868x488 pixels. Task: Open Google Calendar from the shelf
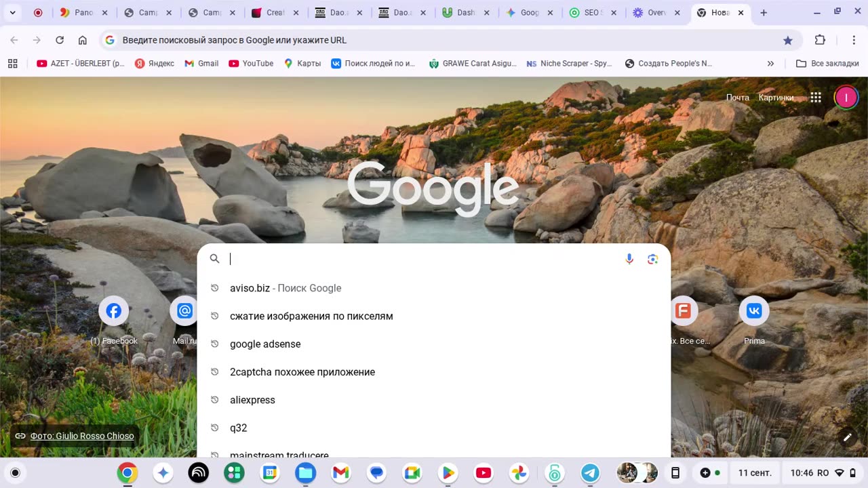click(x=270, y=473)
